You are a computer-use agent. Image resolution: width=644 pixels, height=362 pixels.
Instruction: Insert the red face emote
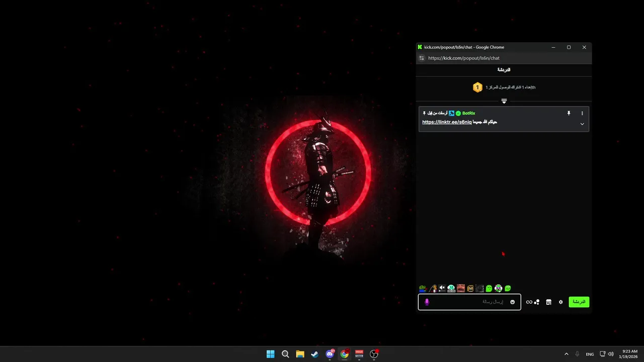(461, 289)
